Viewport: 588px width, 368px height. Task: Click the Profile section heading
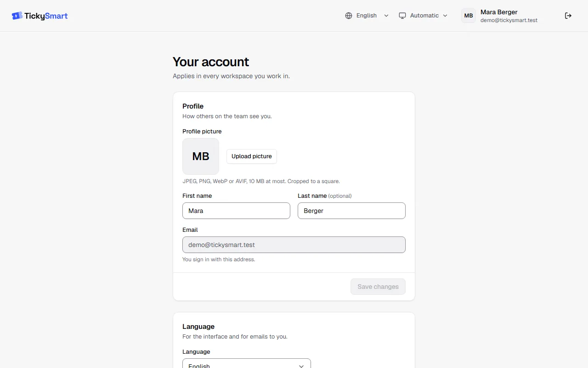pyautogui.click(x=193, y=106)
